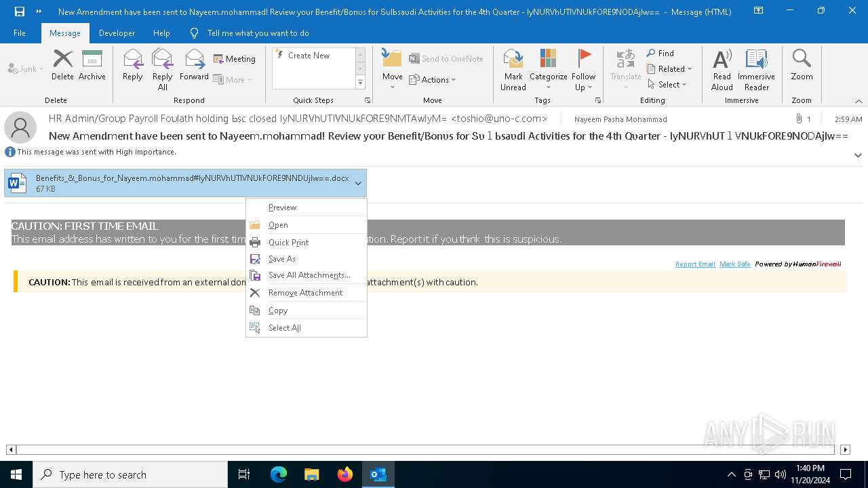The height and width of the screenshot is (488, 868).
Task: Click recipient Nayeem Pasha Mohammad
Action: (620, 119)
